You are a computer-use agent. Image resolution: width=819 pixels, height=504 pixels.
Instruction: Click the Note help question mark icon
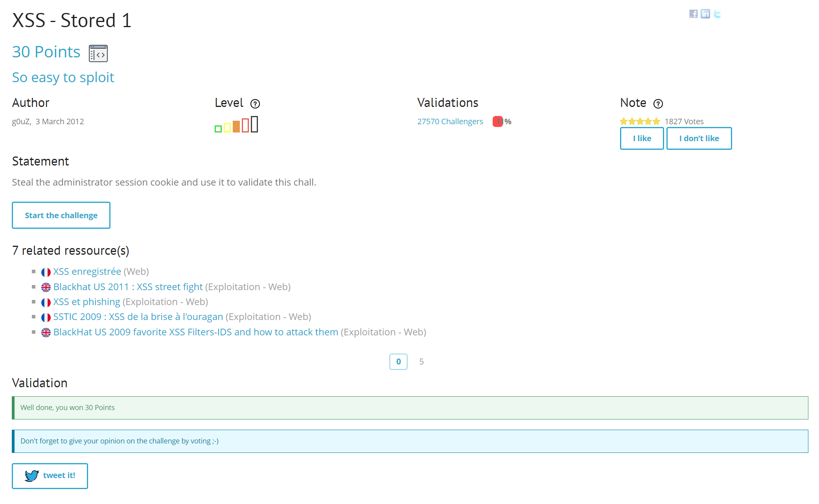pyautogui.click(x=658, y=104)
